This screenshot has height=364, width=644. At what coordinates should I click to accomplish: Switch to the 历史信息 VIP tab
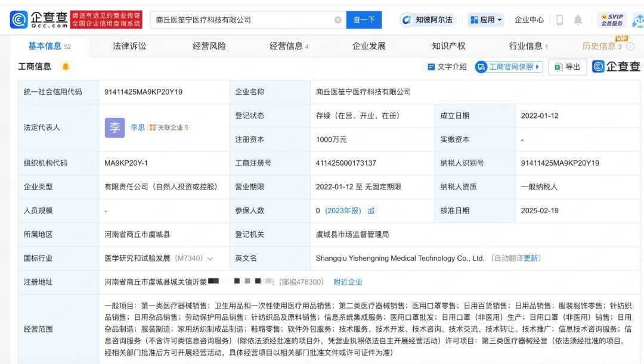tap(602, 46)
